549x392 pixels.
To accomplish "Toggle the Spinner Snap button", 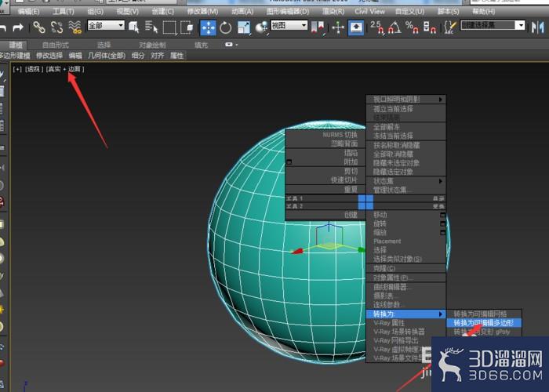I will [429, 27].
